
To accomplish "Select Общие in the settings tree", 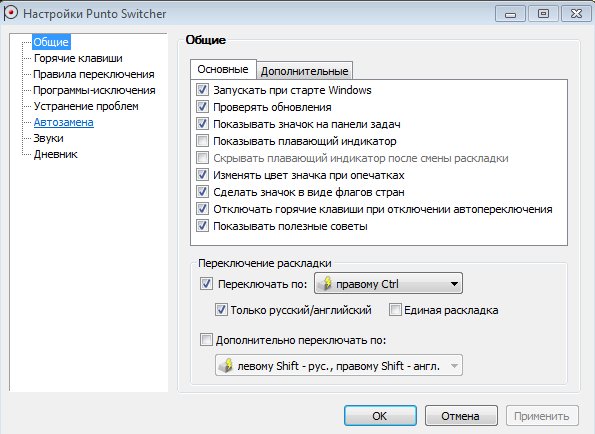I will 51,42.
